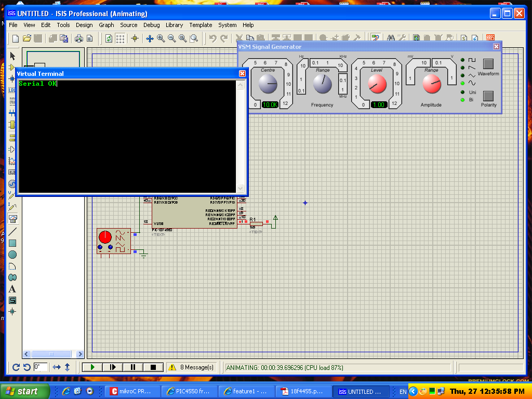
Task: Click the ARES netlist transfer icon
Action: (490, 37)
